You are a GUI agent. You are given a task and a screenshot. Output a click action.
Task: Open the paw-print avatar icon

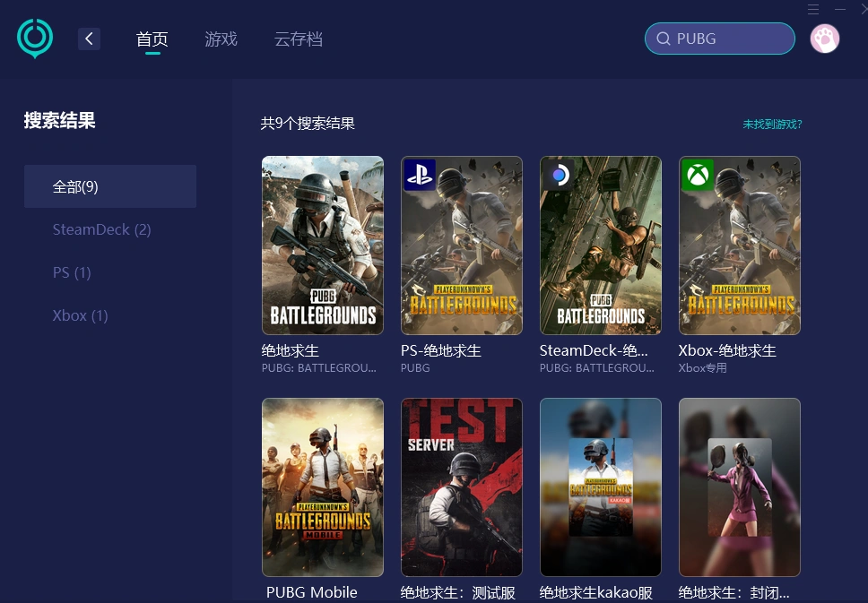[824, 39]
